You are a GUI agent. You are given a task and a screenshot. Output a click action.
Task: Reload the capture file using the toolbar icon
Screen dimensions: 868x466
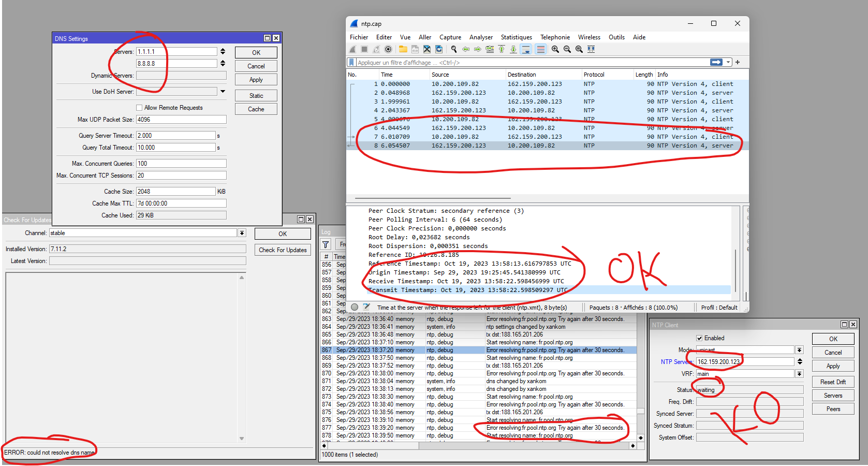pyautogui.click(x=439, y=49)
